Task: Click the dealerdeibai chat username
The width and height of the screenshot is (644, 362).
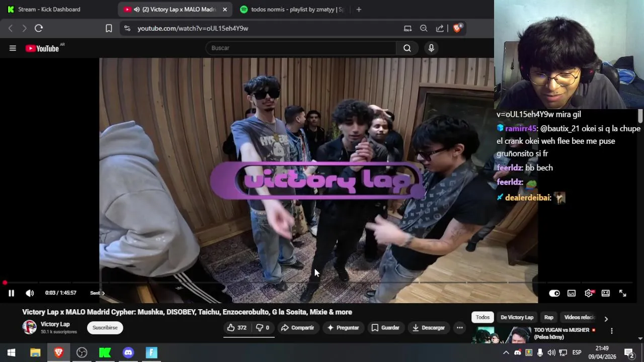Action: click(528, 198)
